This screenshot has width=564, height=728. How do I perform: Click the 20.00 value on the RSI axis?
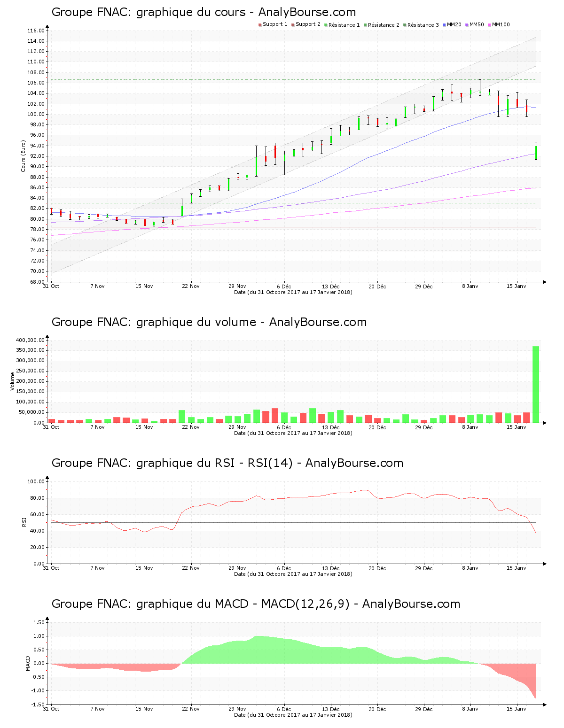click(37, 547)
